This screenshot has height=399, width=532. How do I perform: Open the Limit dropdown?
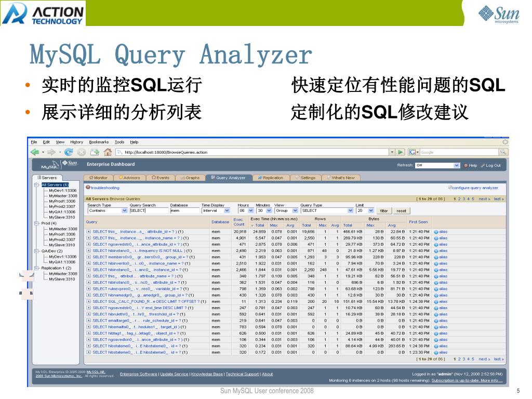point(365,211)
